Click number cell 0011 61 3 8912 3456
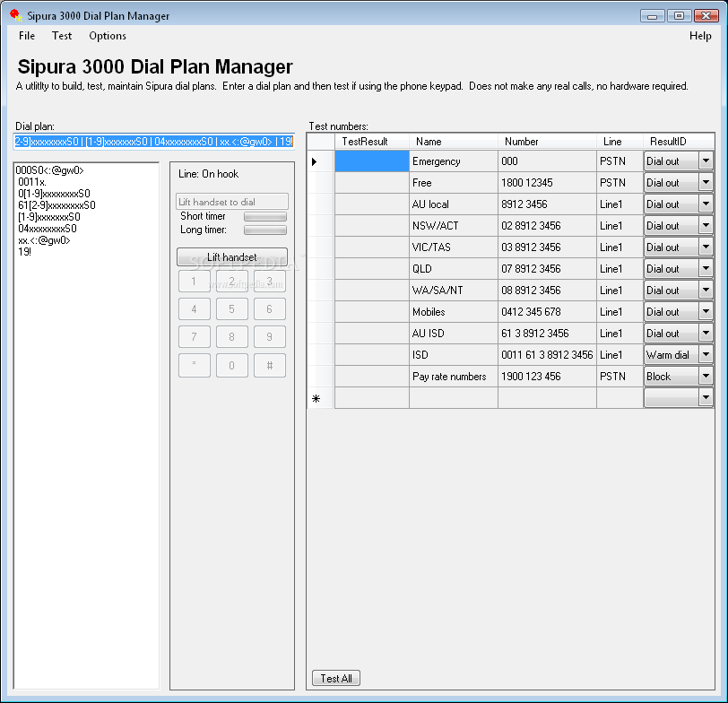Image resolution: width=728 pixels, height=703 pixels. [548, 355]
